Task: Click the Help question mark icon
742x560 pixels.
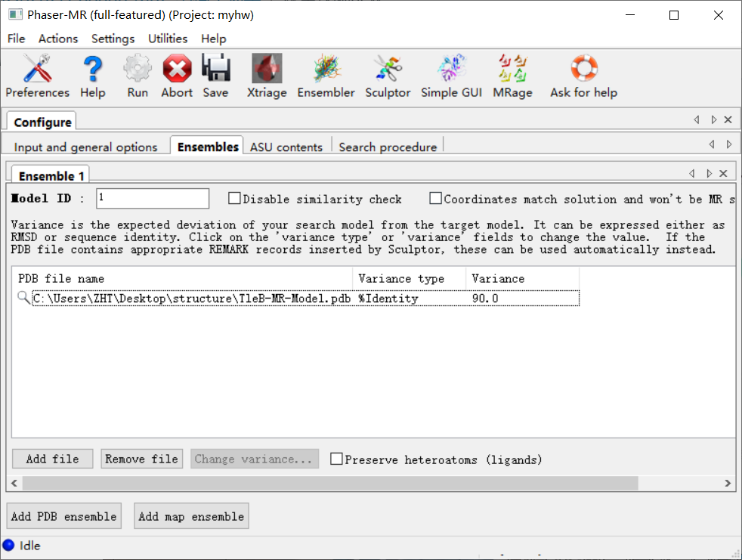Action: pos(92,69)
